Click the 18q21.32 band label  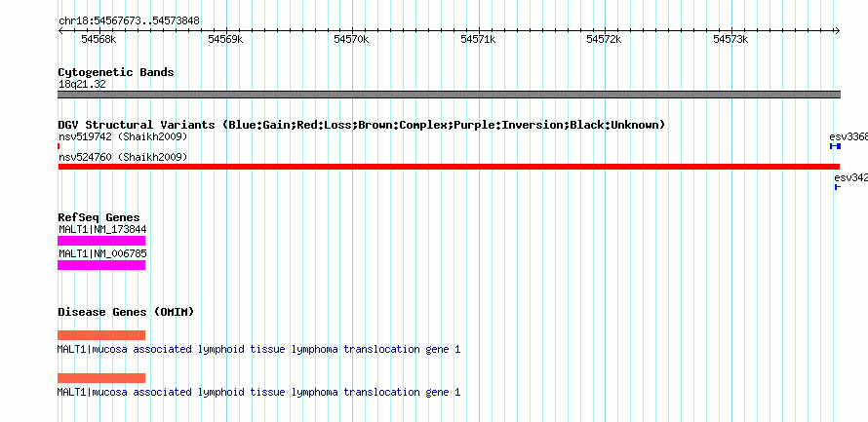82,85
